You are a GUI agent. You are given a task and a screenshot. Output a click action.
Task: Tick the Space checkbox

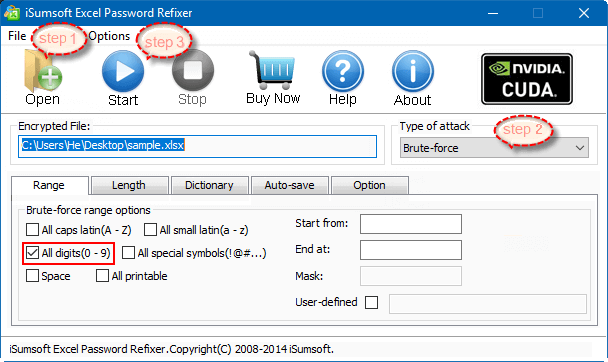pos(32,276)
